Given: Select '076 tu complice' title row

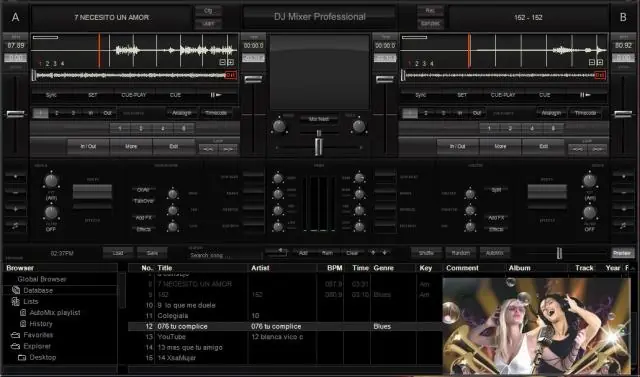Looking at the screenshot, I should pyautogui.click(x=285, y=326).
